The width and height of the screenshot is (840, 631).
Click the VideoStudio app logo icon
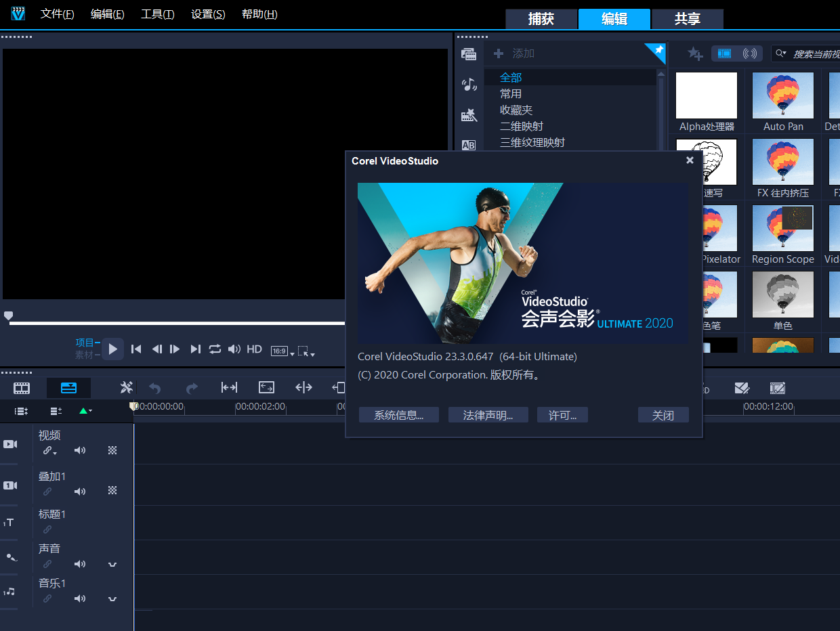(x=18, y=14)
